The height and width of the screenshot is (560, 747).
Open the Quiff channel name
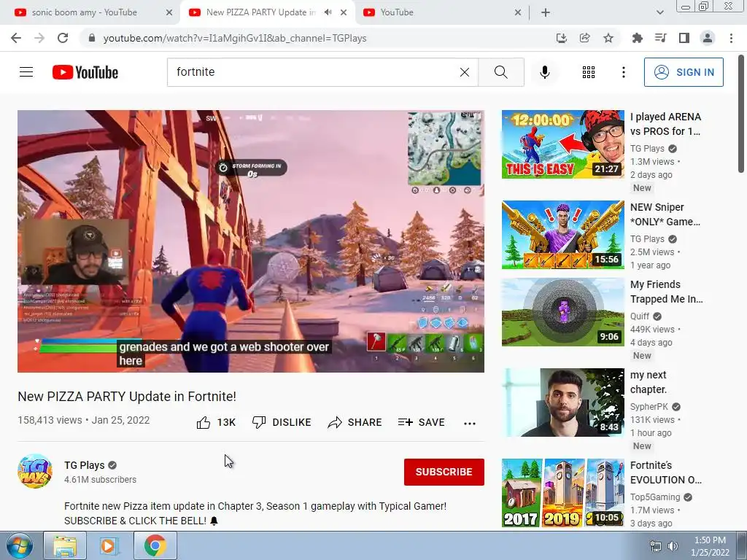pyautogui.click(x=639, y=316)
